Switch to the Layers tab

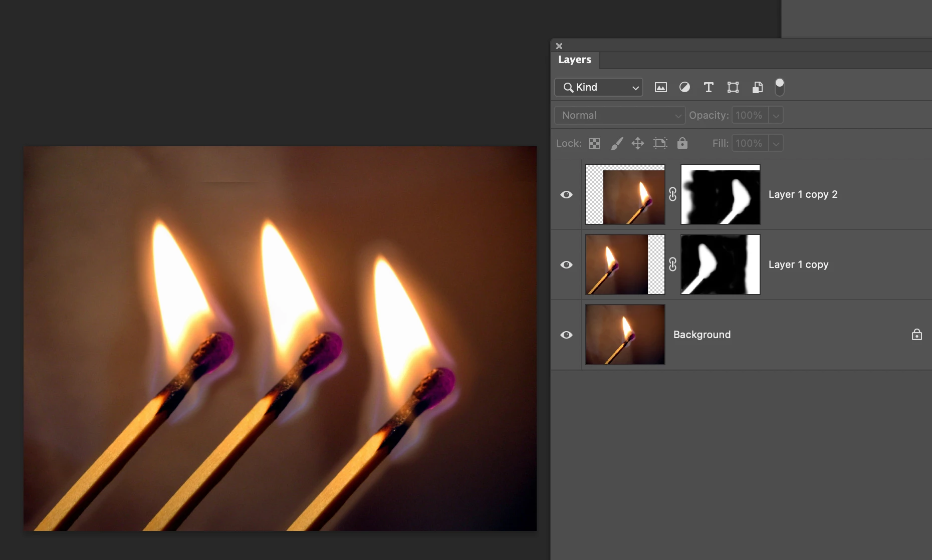click(x=575, y=60)
